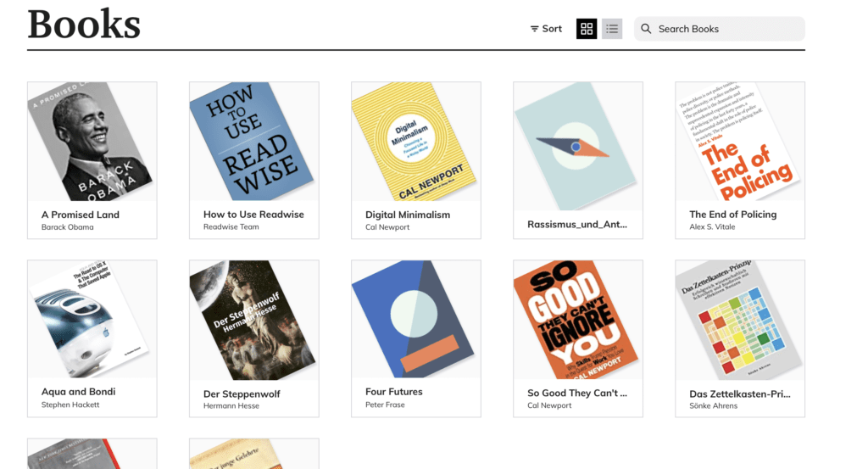Image resolution: width=868 pixels, height=469 pixels.
Task: Open A Promised Land book cover
Action: click(x=92, y=142)
